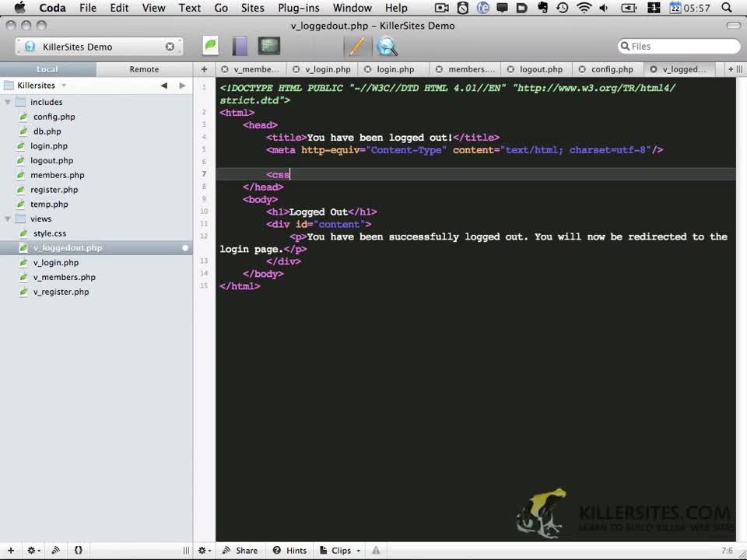
Task: Close the login.php tab
Action: coord(368,69)
